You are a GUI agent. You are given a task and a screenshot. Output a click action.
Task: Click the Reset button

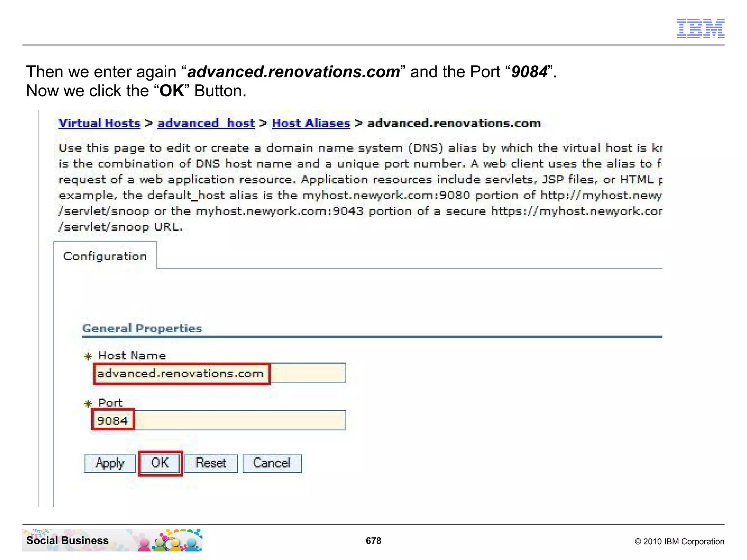211,463
